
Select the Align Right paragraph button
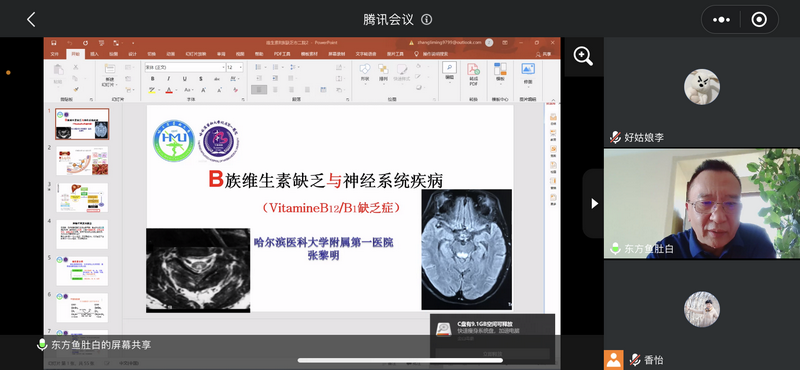point(291,90)
